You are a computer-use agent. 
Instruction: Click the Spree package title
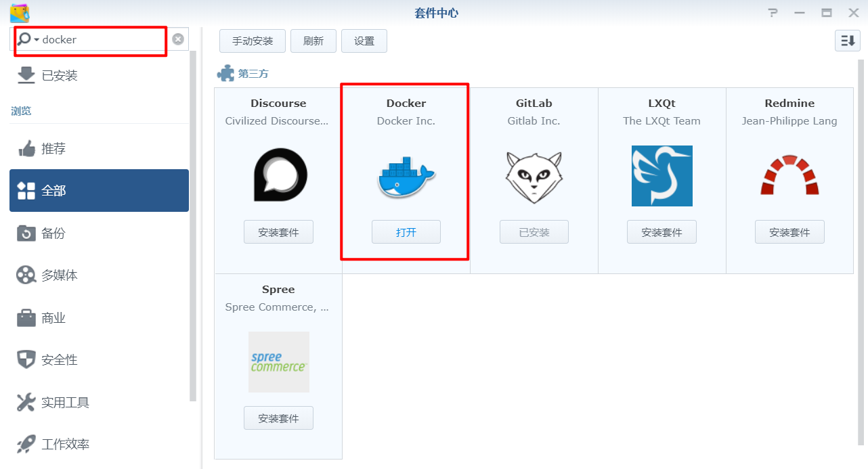[x=278, y=289]
